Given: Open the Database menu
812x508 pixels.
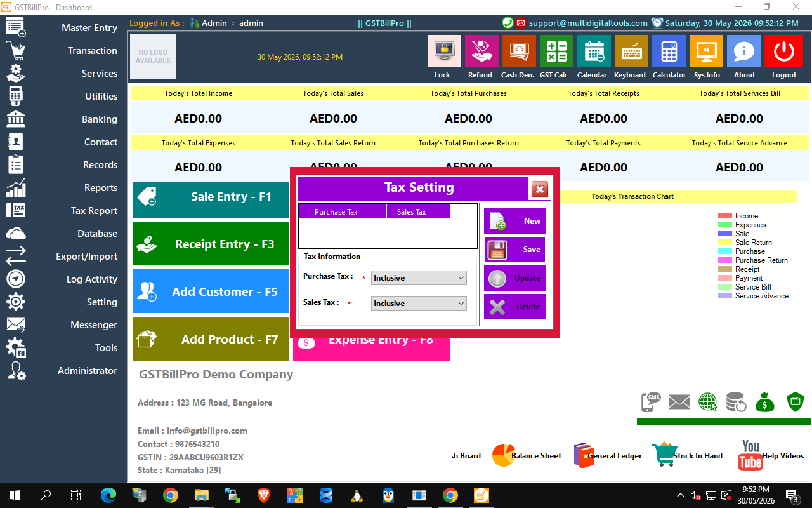Looking at the screenshot, I should tap(98, 234).
